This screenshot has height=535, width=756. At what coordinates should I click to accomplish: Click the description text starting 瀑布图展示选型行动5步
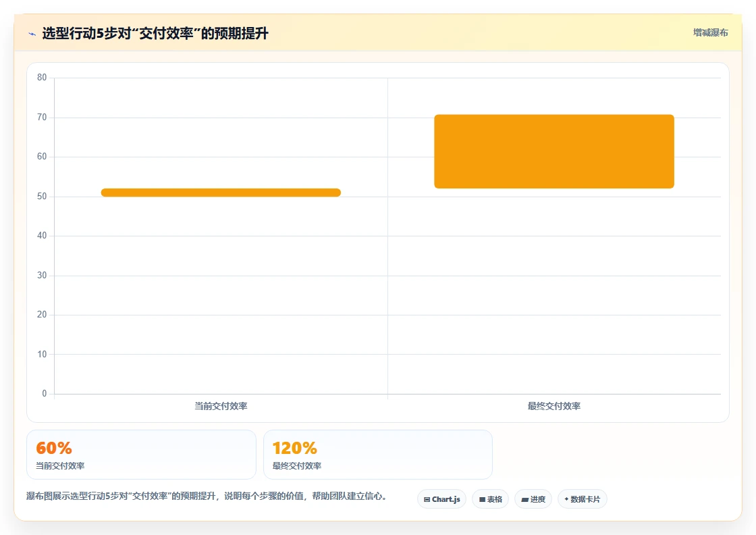click(208, 496)
